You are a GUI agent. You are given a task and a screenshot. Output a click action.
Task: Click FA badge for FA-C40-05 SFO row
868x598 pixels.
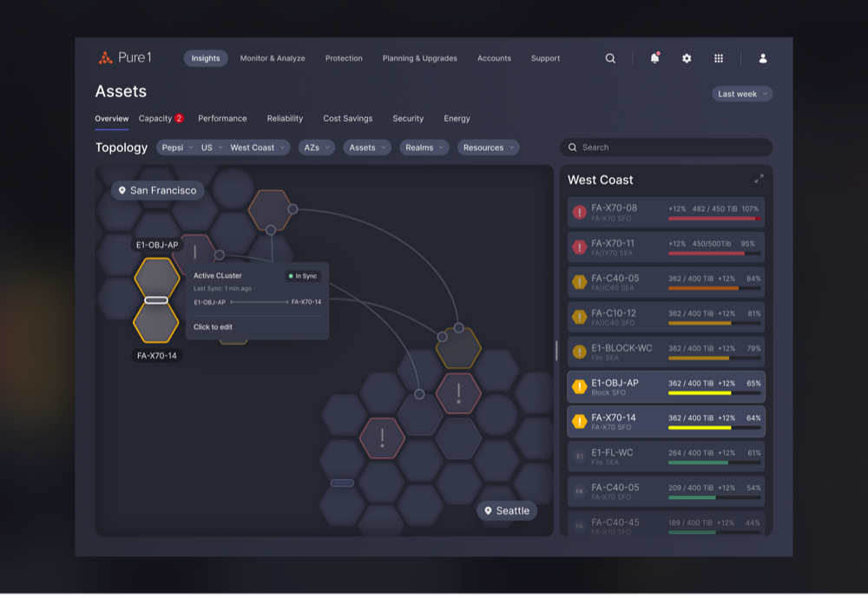[x=580, y=492]
